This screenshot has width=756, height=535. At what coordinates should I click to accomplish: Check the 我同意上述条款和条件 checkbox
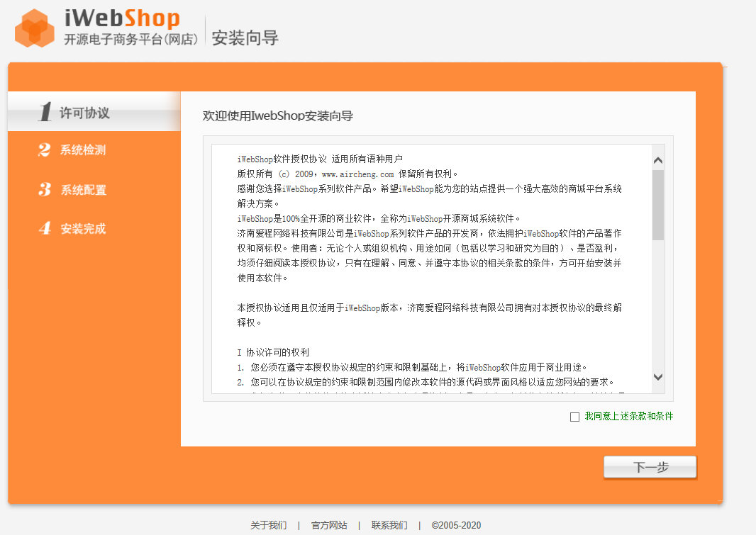coord(574,417)
